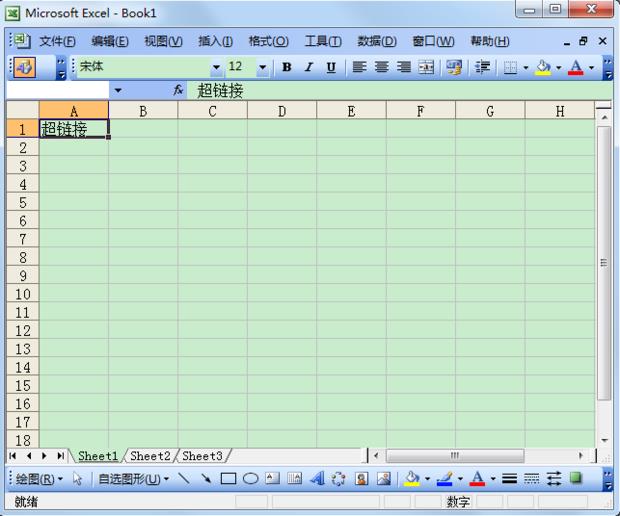The height and width of the screenshot is (516, 620).
Task: Click the text box tool
Action: click(272, 479)
